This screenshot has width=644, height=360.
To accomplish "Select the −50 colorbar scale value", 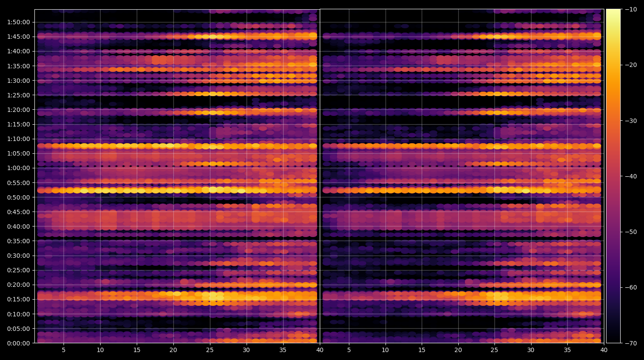I will coord(631,232).
